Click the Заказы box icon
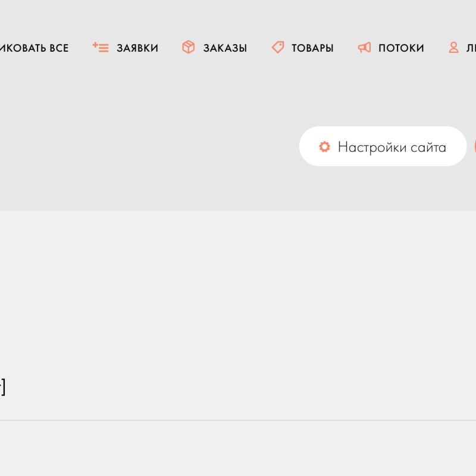This screenshot has width=476, height=476. [189, 48]
